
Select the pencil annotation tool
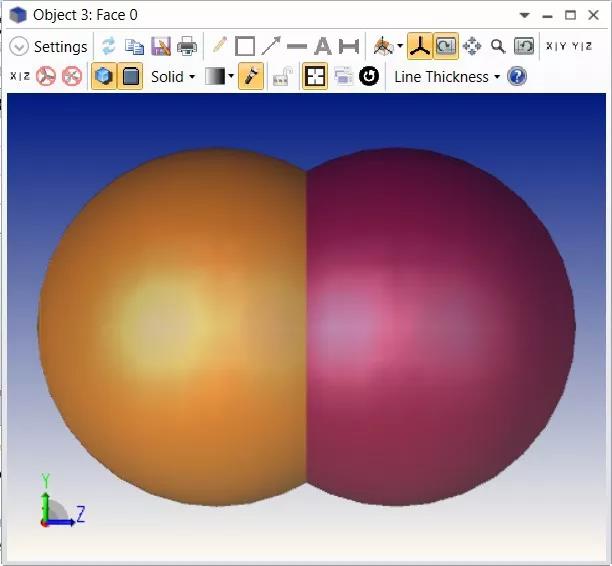point(219,46)
